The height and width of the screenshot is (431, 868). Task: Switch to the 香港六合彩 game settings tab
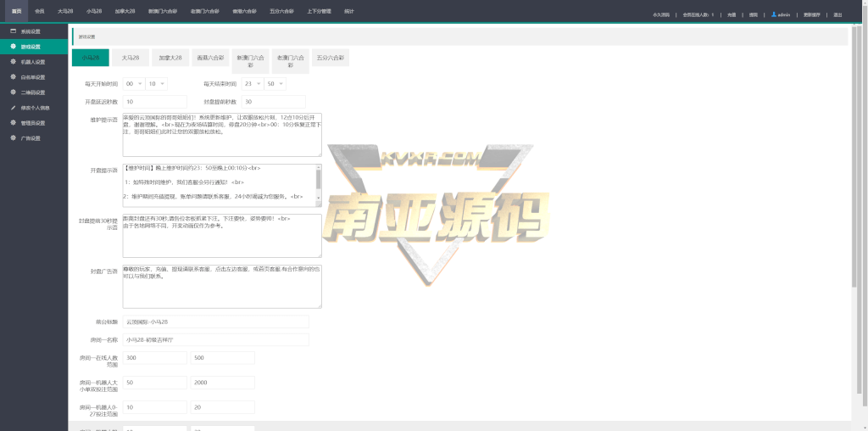pyautogui.click(x=210, y=58)
